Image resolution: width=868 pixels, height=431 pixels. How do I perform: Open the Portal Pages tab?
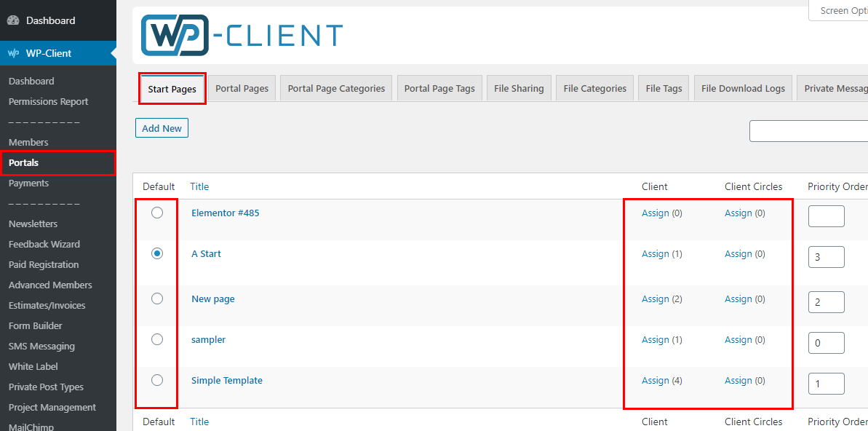[242, 89]
